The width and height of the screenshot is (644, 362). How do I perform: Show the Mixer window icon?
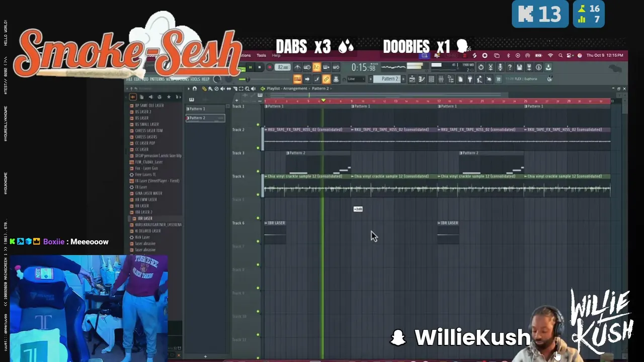pos(441,79)
